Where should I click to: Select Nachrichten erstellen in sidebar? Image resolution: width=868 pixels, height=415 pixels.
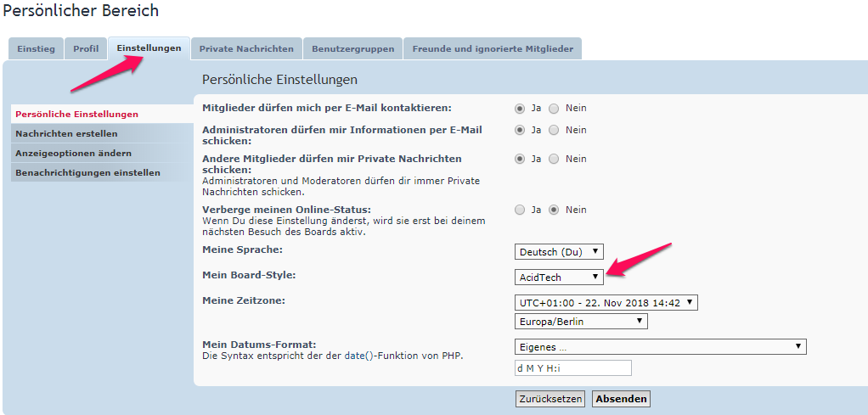(x=66, y=134)
